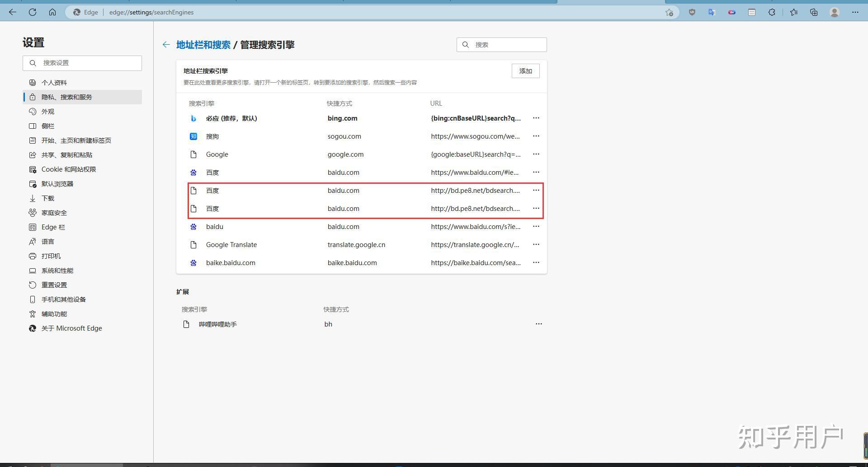Click the page icon beside Google Translate
Screen dimensions: 868x467
click(193, 245)
